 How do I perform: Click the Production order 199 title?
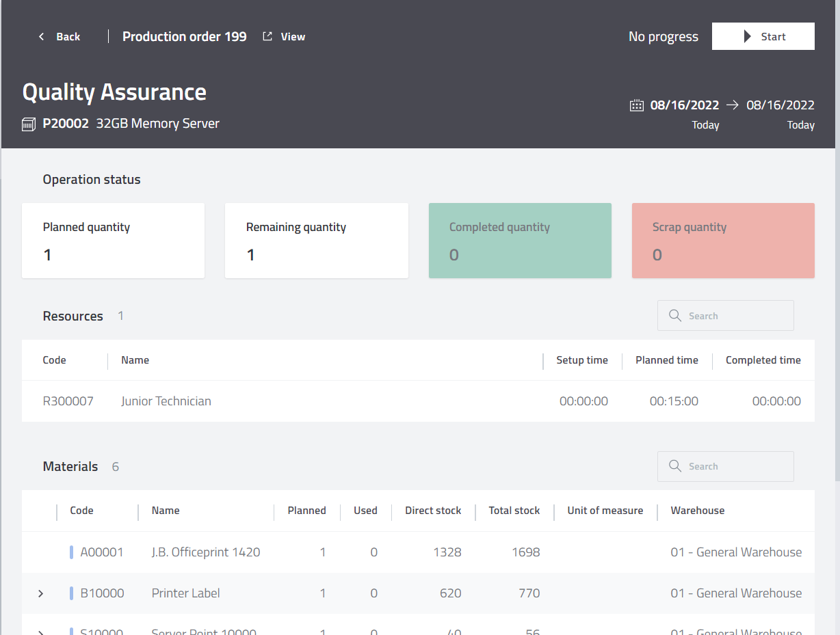[184, 37]
